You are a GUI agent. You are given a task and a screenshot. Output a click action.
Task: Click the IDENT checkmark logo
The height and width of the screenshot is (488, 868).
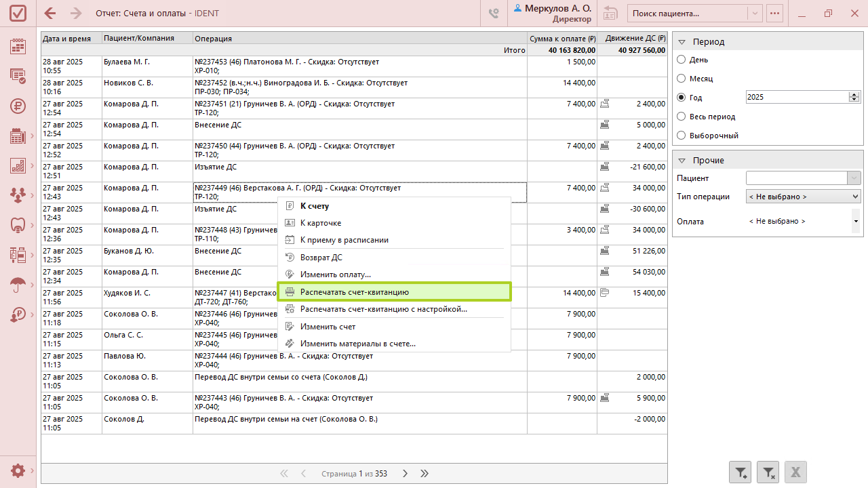tap(19, 13)
